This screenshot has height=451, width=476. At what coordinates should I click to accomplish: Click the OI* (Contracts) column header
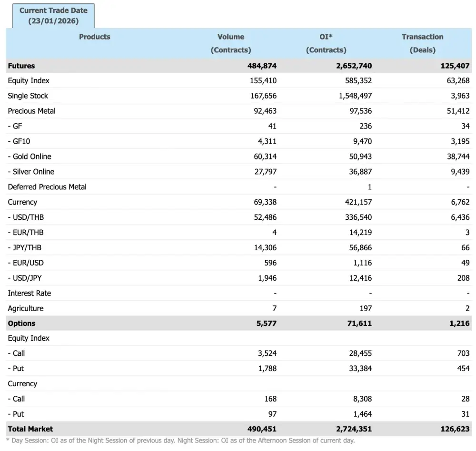(x=326, y=43)
